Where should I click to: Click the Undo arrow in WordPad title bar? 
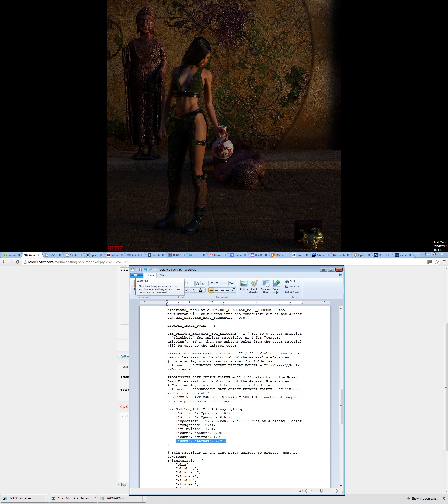point(145,269)
